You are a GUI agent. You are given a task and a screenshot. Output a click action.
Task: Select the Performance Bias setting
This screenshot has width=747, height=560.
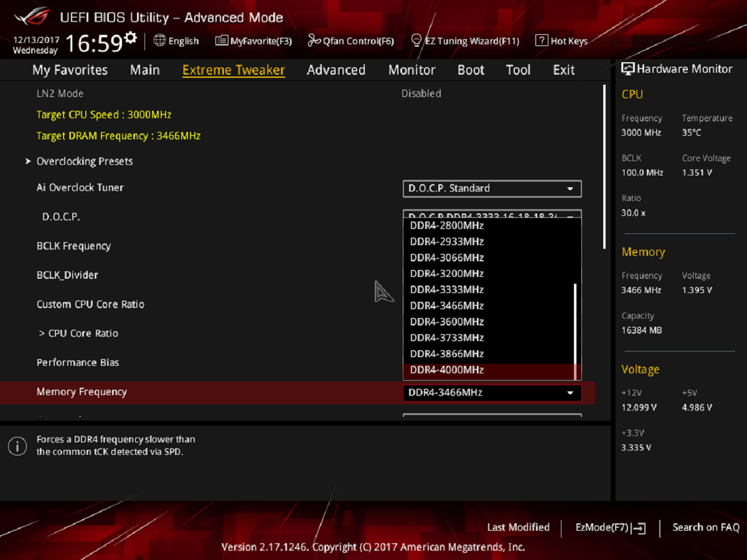[x=78, y=362]
